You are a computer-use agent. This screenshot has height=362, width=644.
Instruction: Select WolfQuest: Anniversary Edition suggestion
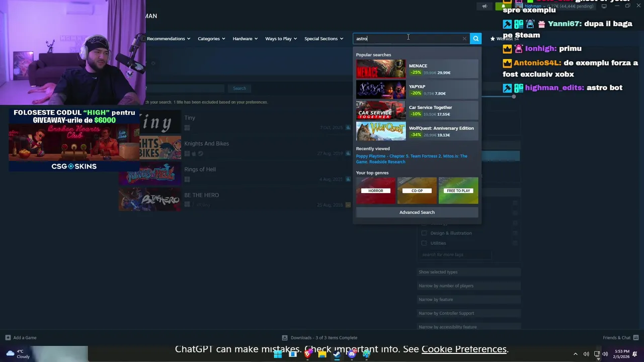tap(417, 131)
